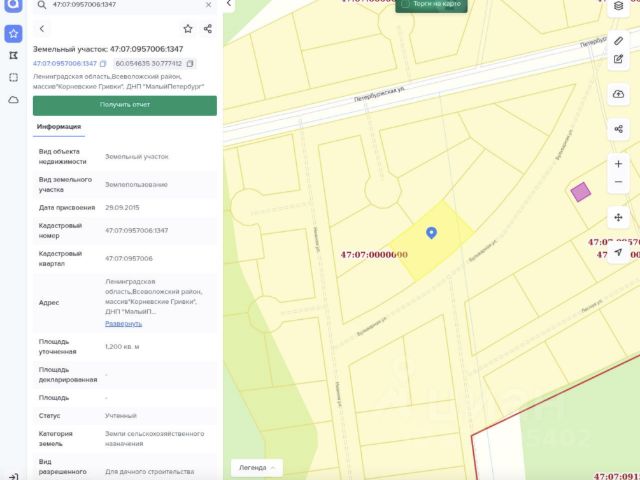Toggle the Торги на карте checkbox
Image resolution: width=640 pixels, height=480 pixels.
coord(406,4)
